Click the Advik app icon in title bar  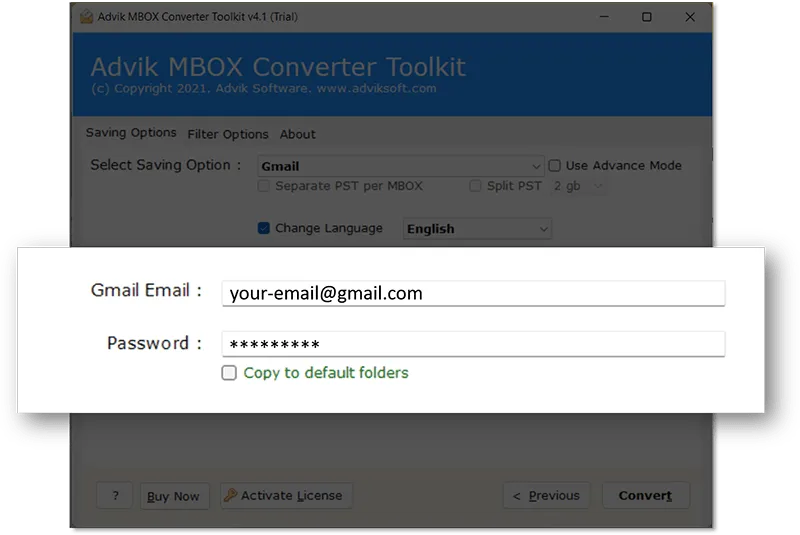click(x=86, y=17)
